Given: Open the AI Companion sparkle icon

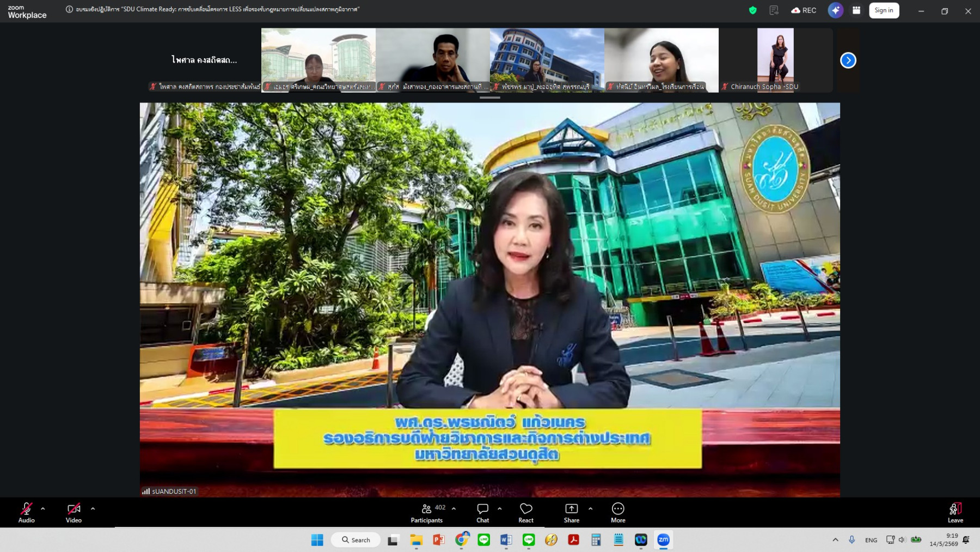Looking at the screenshot, I should pos(836,10).
